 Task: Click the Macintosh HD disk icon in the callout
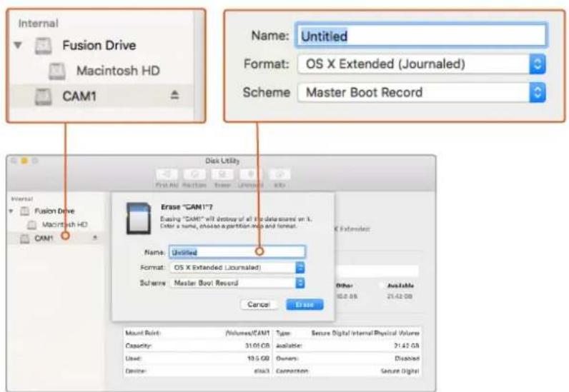tap(57, 71)
